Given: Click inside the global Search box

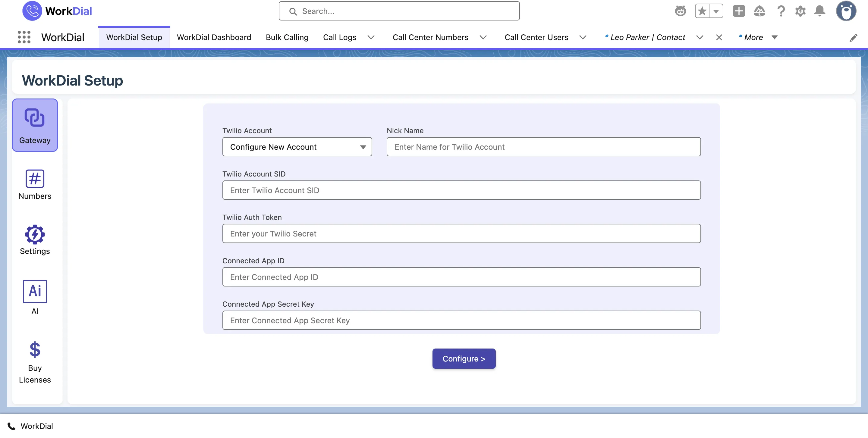Looking at the screenshot, I should [x=399, y=11].
